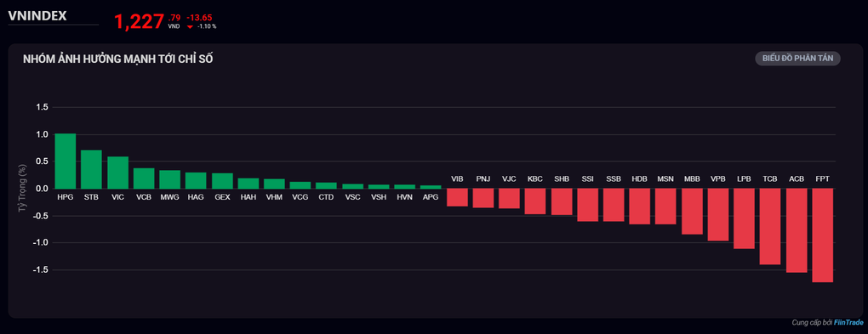Select the red TCB bar
Screen dimensions: 868x334
point(770,227)
